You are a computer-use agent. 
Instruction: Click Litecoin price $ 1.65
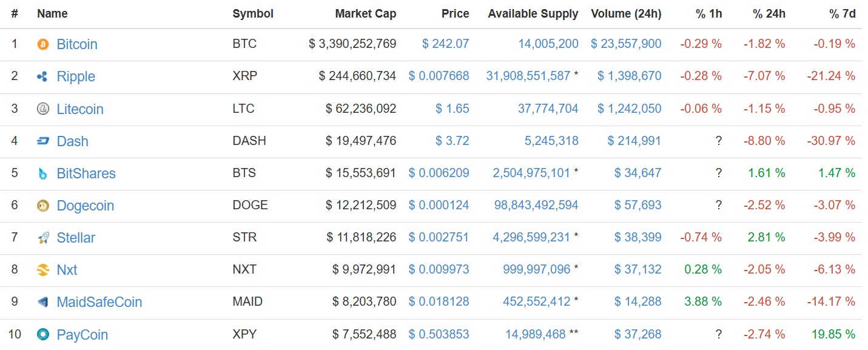coord(453,109)
